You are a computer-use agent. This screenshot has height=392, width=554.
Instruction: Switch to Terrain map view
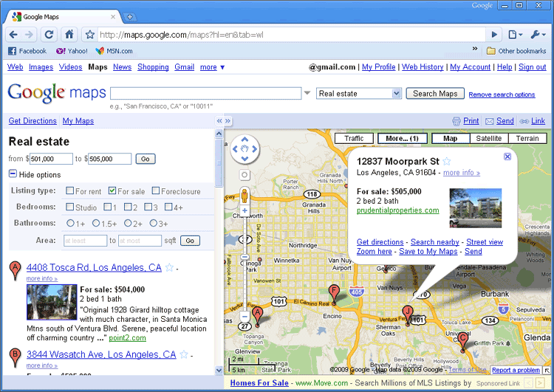(x=527, y=139)
